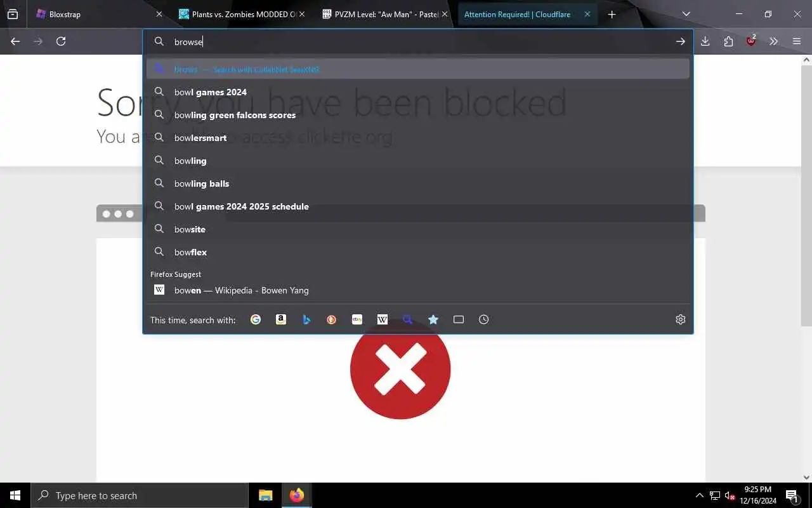Open the Firefox View button
Viewport: 812px width, 508px height.
click(x=13, y=14)
